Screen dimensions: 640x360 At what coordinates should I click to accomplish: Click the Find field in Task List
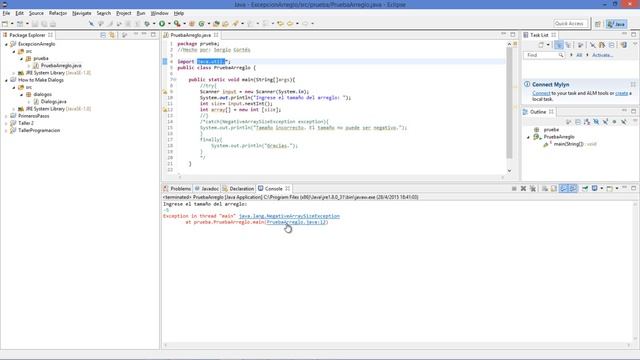[544, 55]
